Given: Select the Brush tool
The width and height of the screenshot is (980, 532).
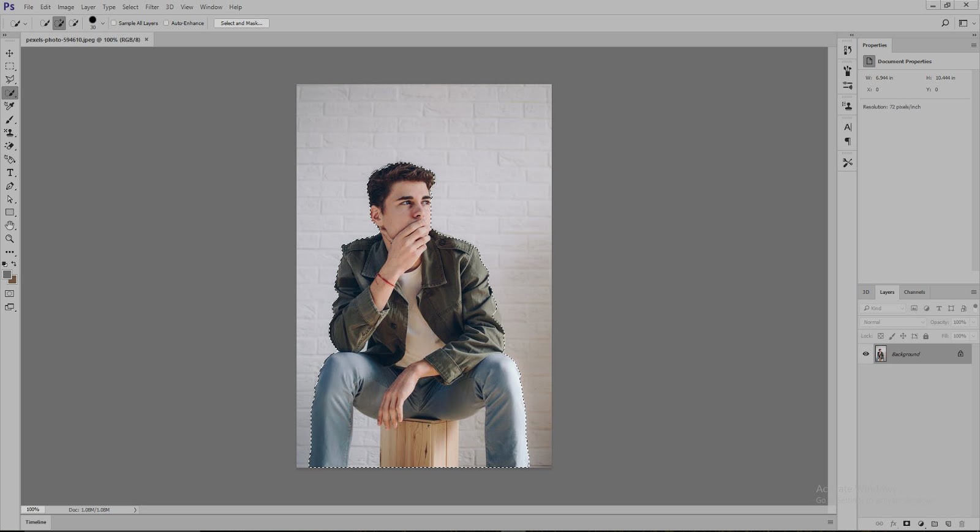Looking at the screenshot, I should click(10, 120).
